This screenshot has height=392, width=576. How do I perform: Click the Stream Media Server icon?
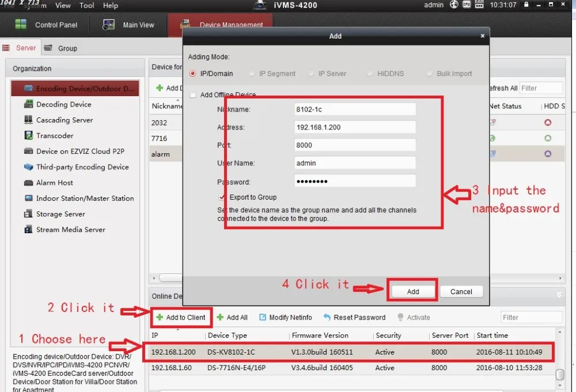coord(28,230)
